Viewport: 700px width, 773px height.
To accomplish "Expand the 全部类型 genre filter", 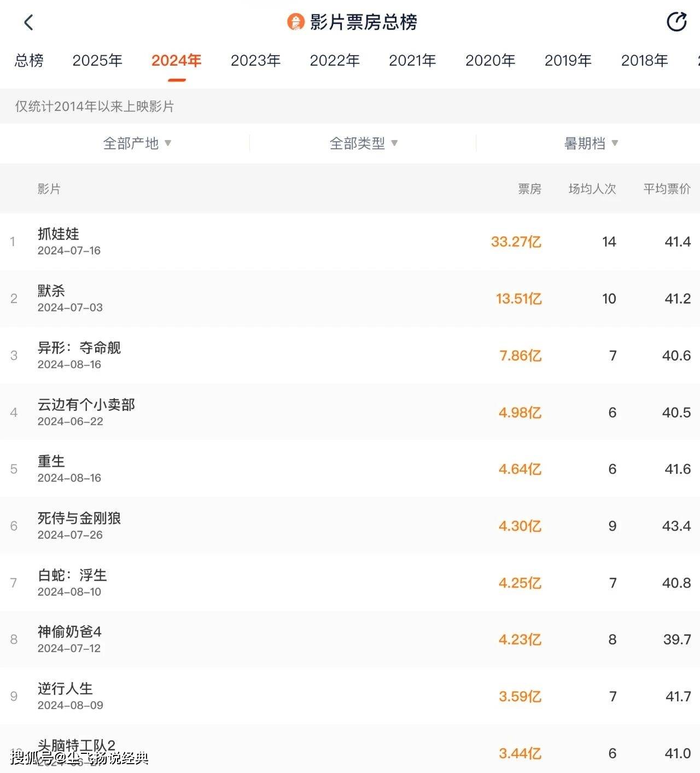I will [363, 143].
